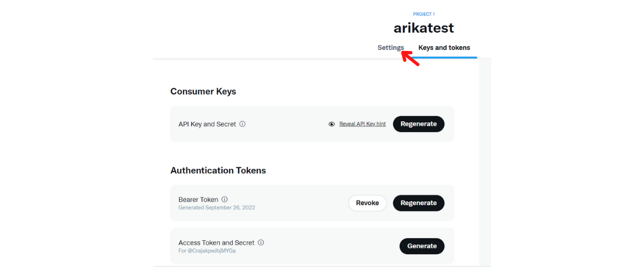Click info icon beside API Key and Secret
This screenshot has height=268, width=644.
pyautogui.click(x=243, y=124)
